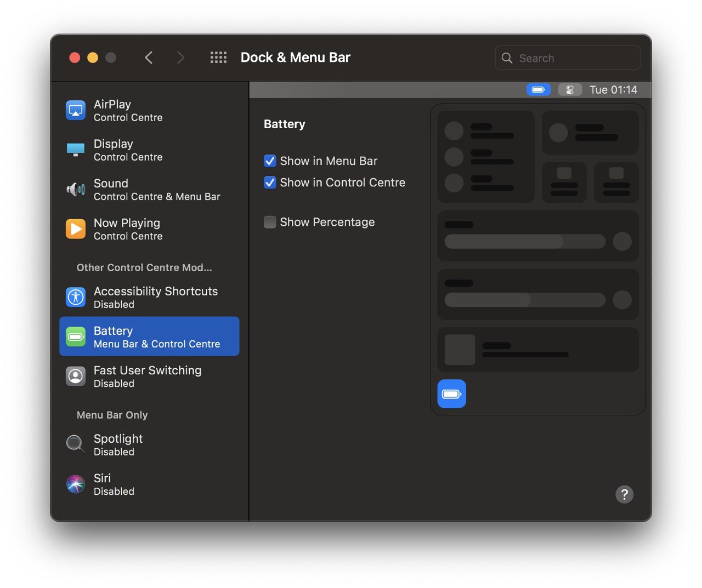Click Dock & Menu Bar window title
702x588 pixels.
click(295, 58)
